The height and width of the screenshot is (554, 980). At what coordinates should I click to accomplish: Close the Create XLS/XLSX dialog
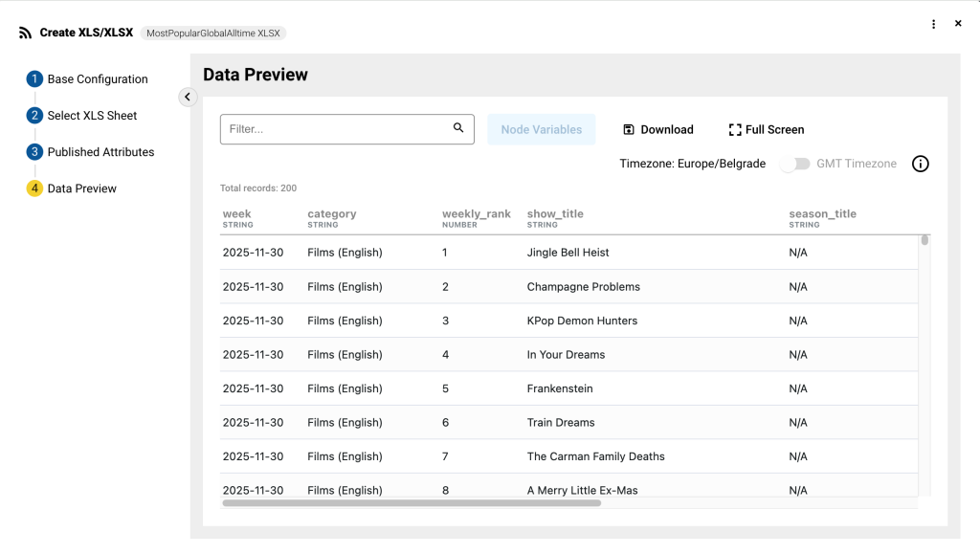[x=958, y=24]
